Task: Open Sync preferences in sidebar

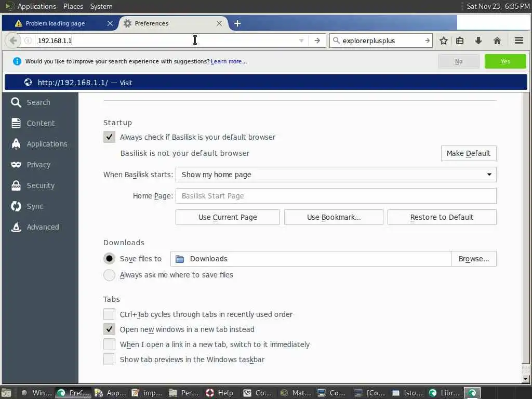Action: pyautogui.click(x=40, y=206)
